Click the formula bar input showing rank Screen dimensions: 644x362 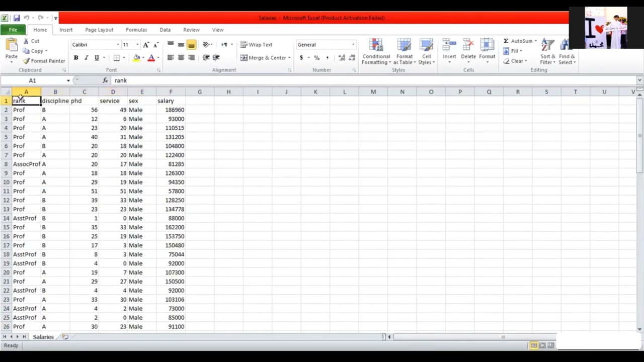pos(375,80)
